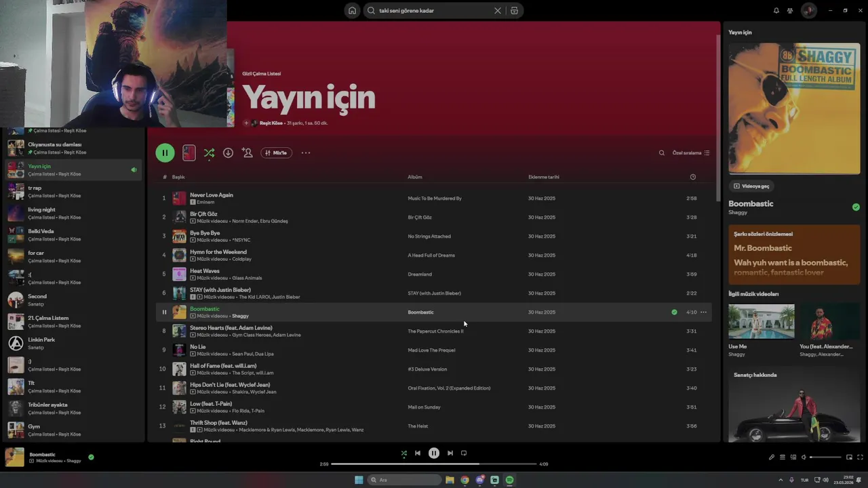Open Reşit Köse profile link in playlist header

point(271,123)
